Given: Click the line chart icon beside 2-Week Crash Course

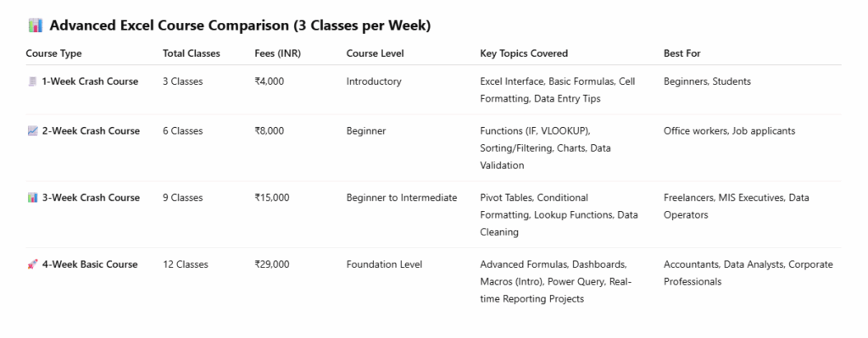Looking at the screenshot, I should click(x=32, y=131).
